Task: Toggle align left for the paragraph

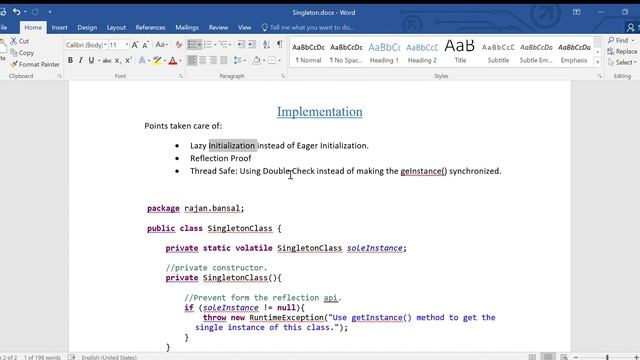Action: tap(192, 60)
